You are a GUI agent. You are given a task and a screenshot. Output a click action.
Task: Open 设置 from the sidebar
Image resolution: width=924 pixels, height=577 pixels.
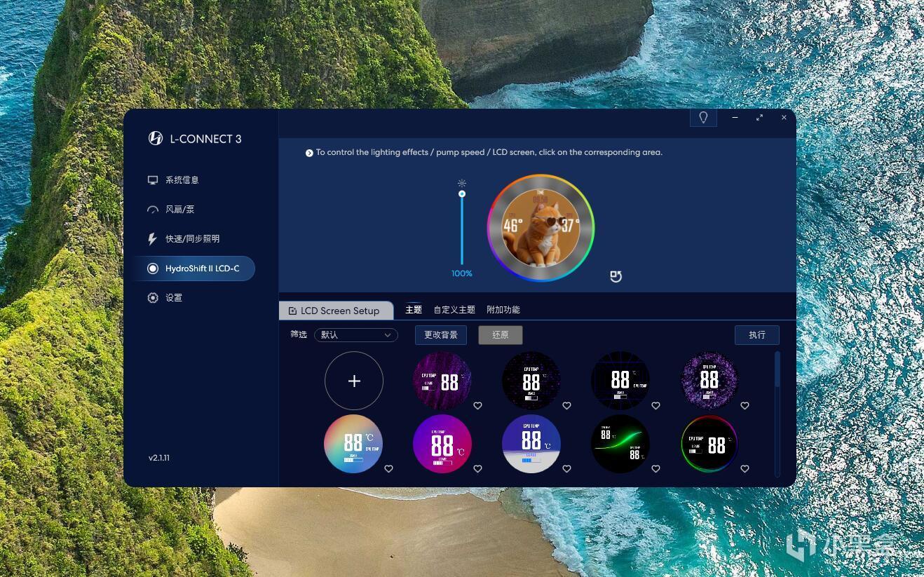165,298
